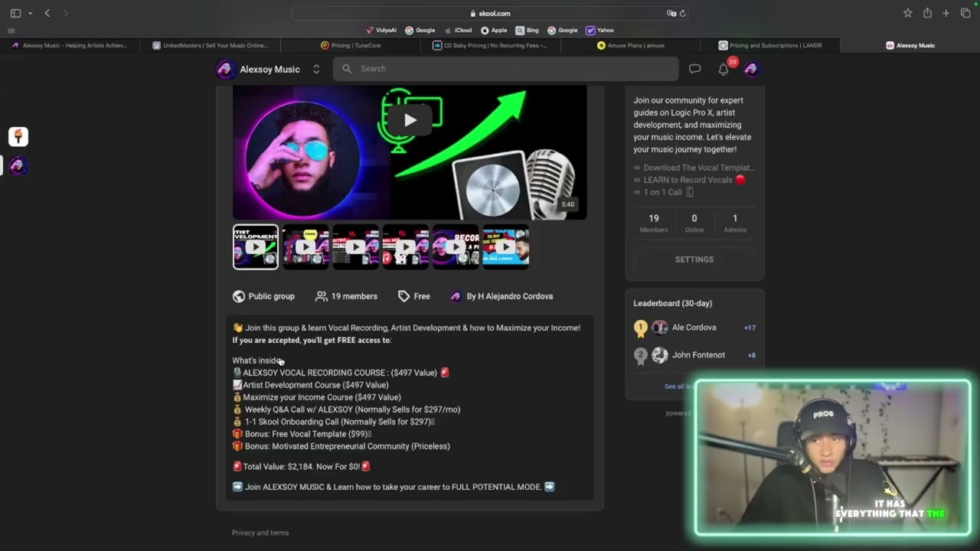The width and height of the screenshot is (980, 551).
Task: Switch to the UnitedMasters tab
Action: pyautogui.click(x=211, y=45)
